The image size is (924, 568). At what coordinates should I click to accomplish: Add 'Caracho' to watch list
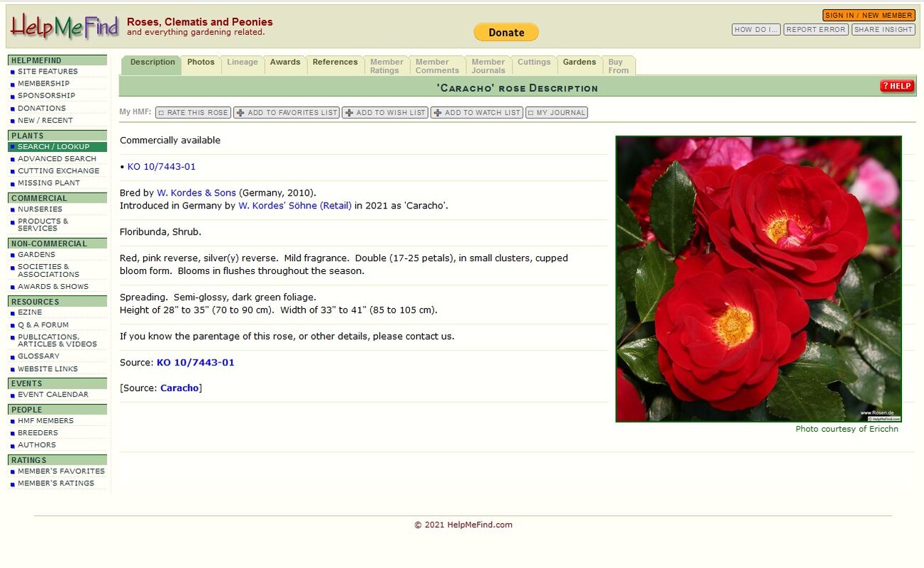(x=476, y=112)
